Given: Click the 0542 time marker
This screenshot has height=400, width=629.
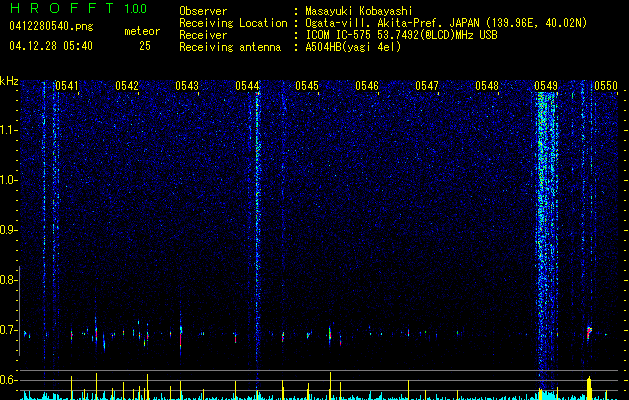Looking at the screenshot, I should (x=127, y=86).
